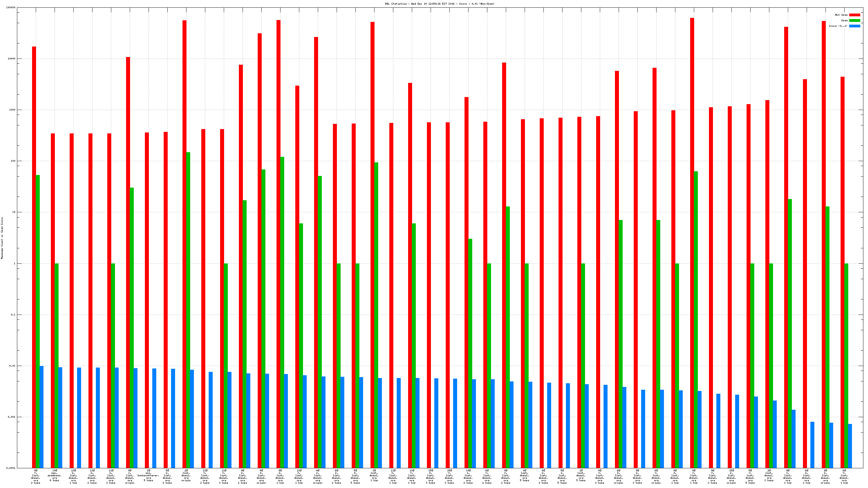Click the 'Not Spam' legend text
The height and width of the screenshot is (488, 868).
pyautogui.click(x=841, y=15)
